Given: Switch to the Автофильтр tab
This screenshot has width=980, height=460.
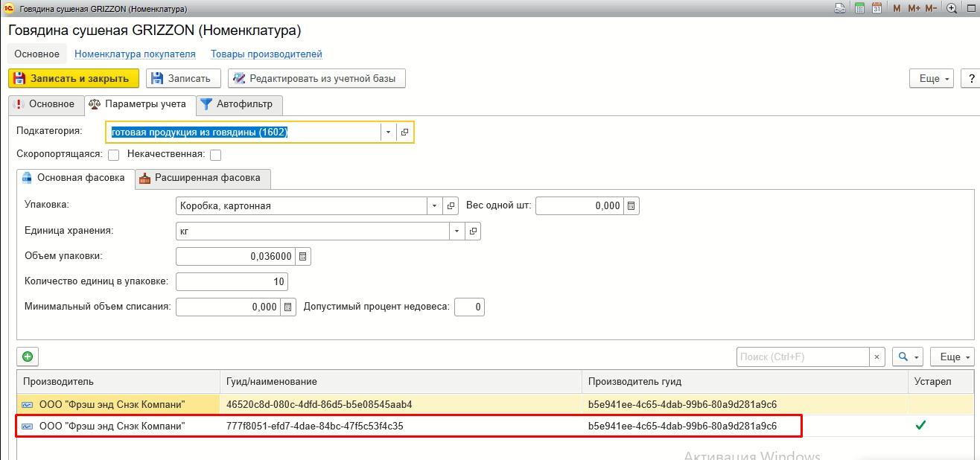Looking at the screenshot, I should click(239, 104).
